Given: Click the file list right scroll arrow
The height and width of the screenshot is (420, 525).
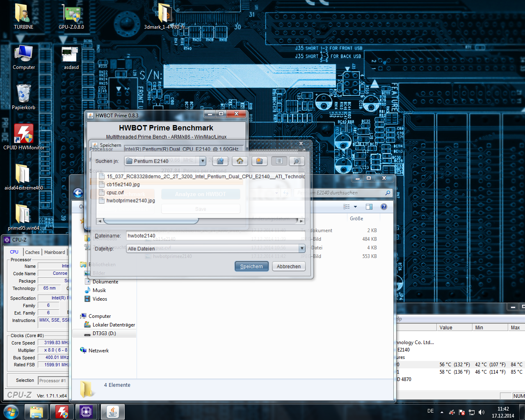Looking at the screenshot, I should point(301,221).
